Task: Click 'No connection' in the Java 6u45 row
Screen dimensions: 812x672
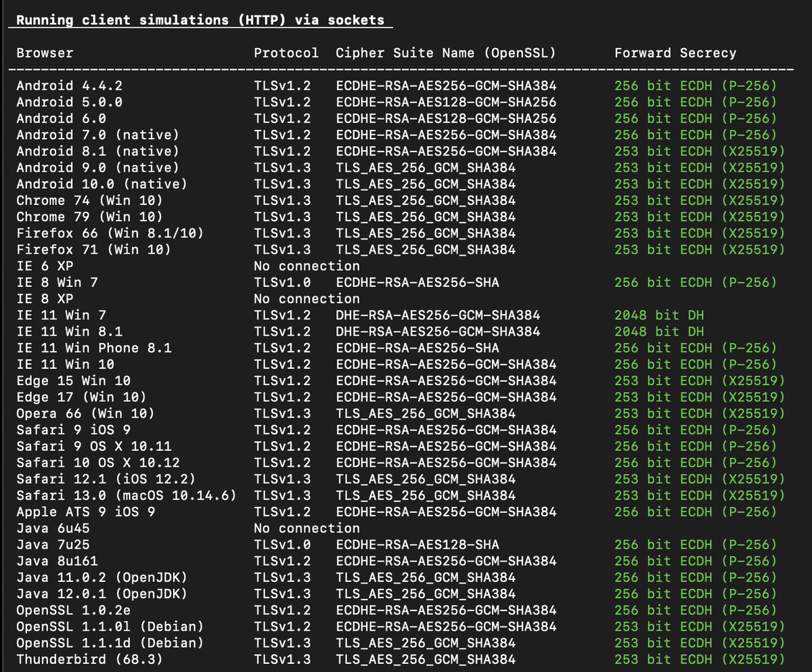Action: click(x=307, y=528)
